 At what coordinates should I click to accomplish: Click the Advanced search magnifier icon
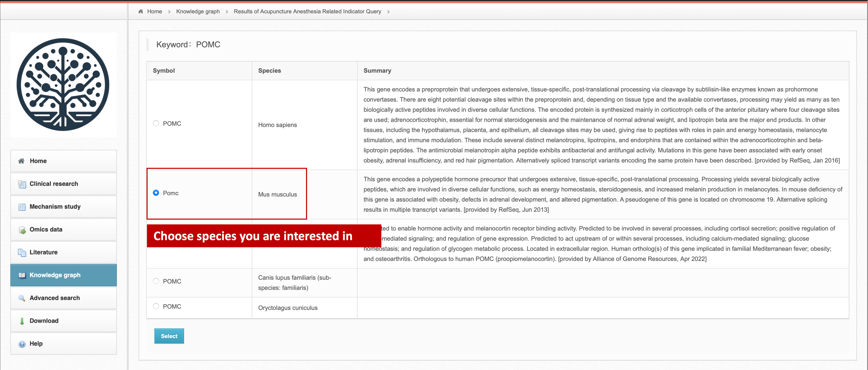(x=22, y=298)
